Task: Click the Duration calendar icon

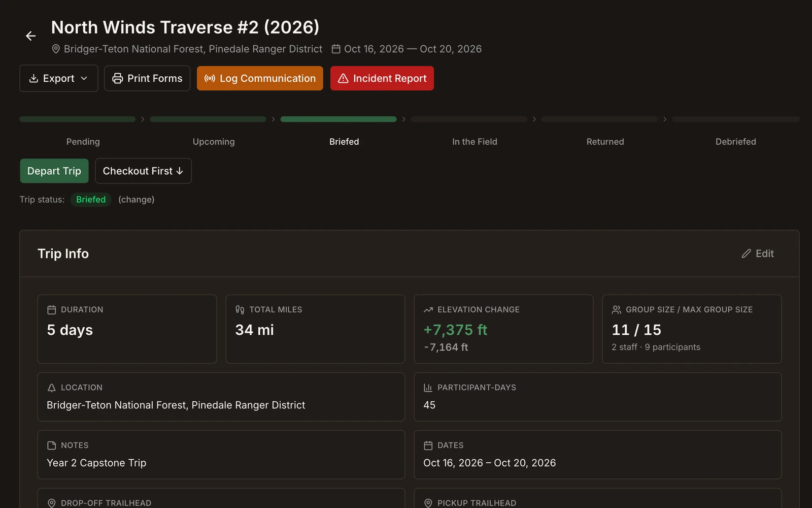Action: [x=52, y=310]
